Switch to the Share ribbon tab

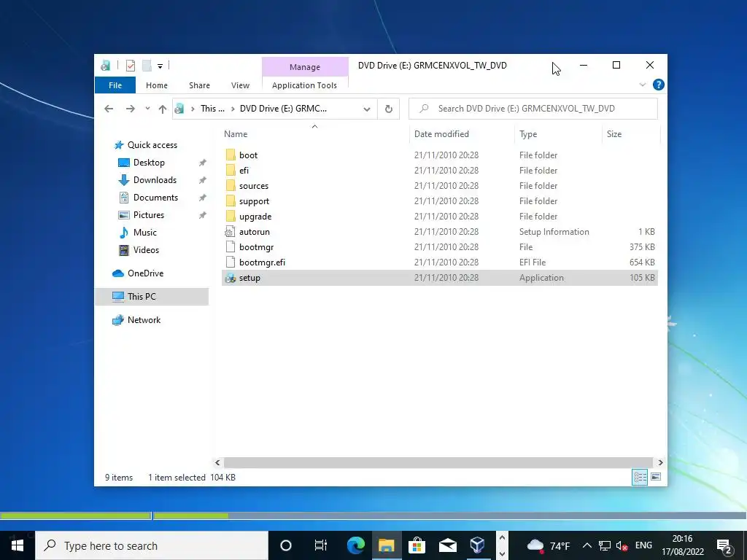[199, 85]
